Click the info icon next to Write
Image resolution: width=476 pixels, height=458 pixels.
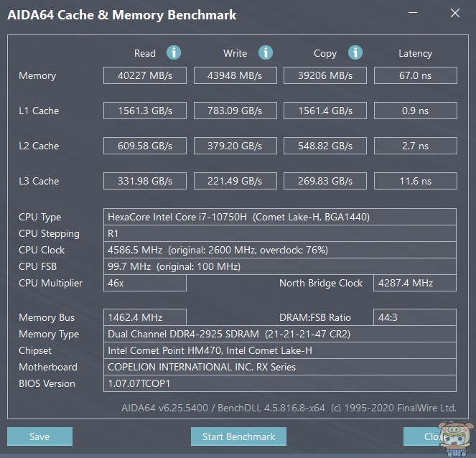(266, 52)
